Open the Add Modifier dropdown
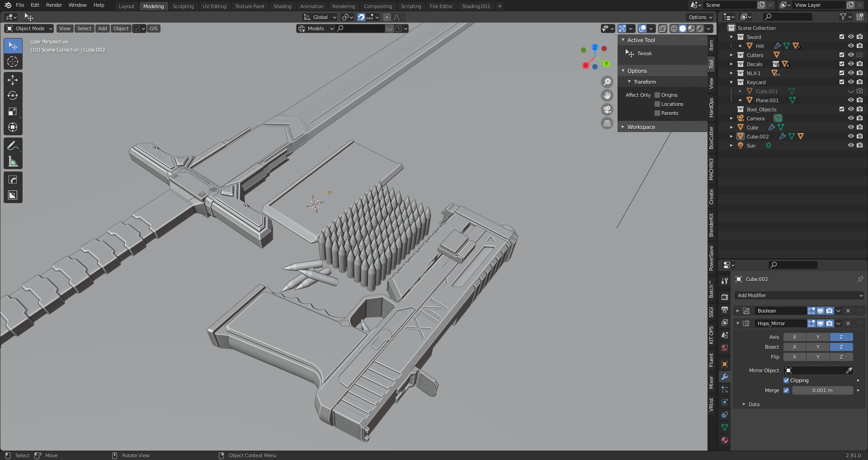The image size is (868, 460). (x=799, y=295)
